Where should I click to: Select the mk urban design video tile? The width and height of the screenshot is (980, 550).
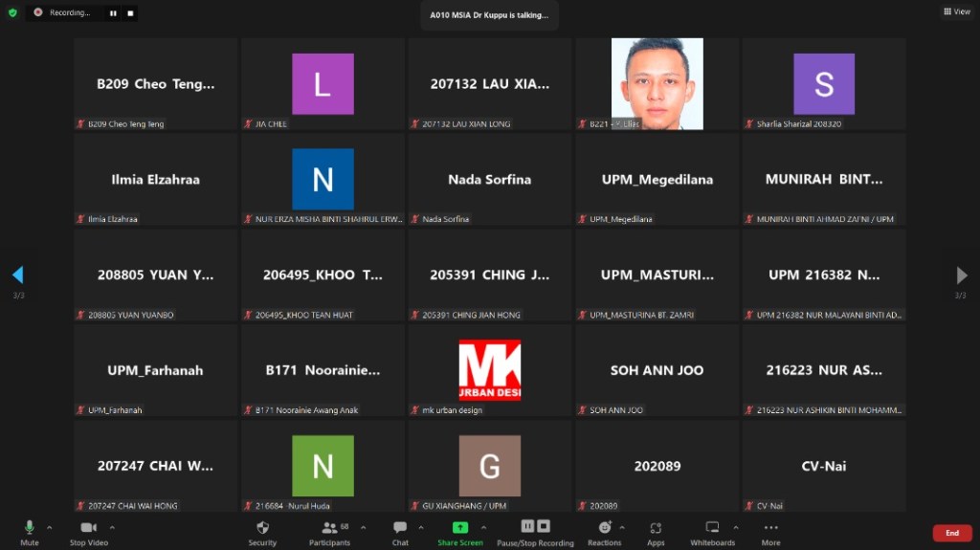(489, 370)
